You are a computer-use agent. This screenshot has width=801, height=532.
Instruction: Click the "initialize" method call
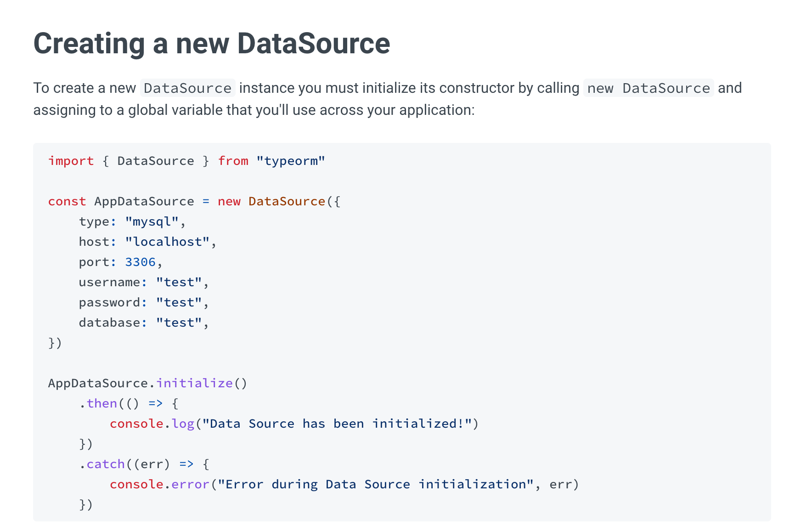pos(194,383)
